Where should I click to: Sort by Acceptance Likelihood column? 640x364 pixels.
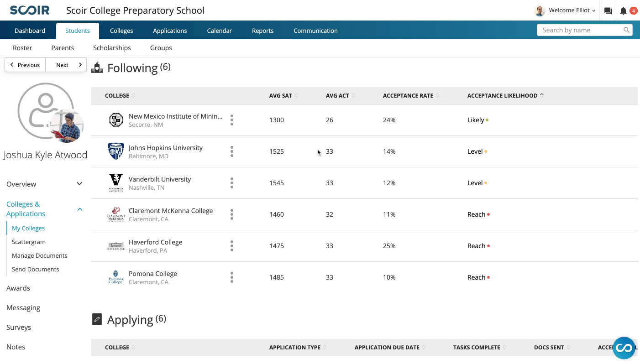pos(505,95)
